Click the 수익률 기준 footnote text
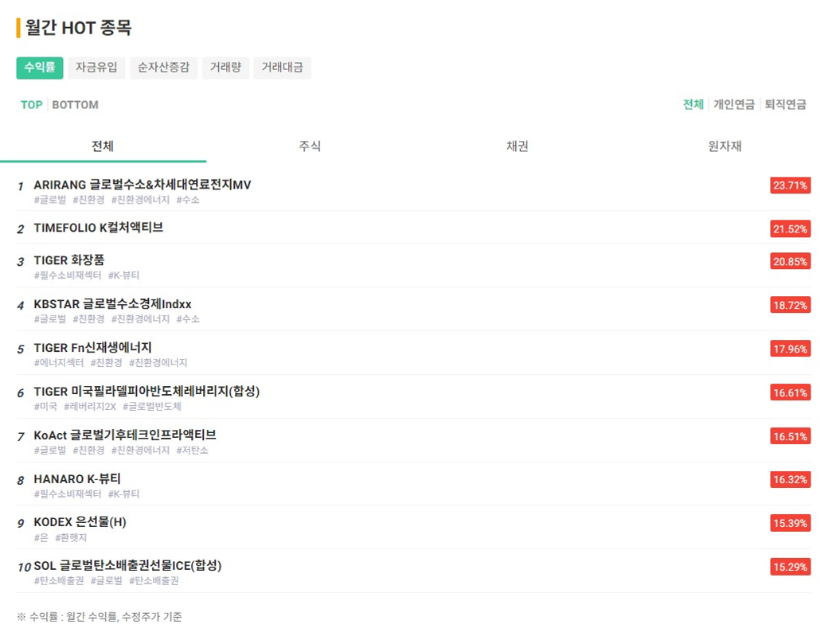 pyautogui.click(x=99, y=617)
